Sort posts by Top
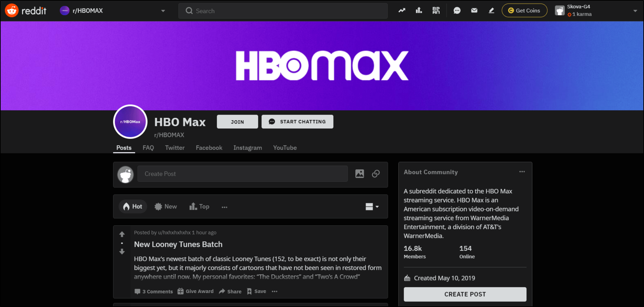The height and width of the screenshot is (307, 644). tap(199, 206)
